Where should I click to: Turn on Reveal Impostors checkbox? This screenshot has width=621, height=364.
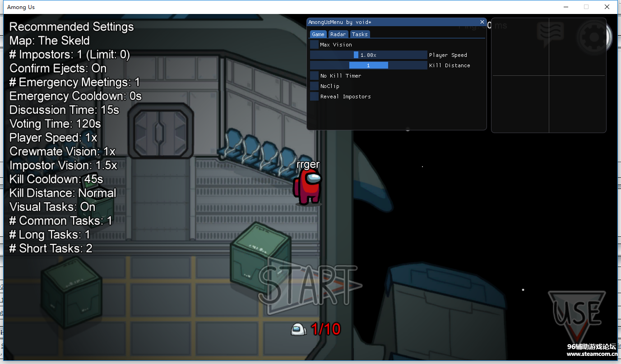coord(314,97)
